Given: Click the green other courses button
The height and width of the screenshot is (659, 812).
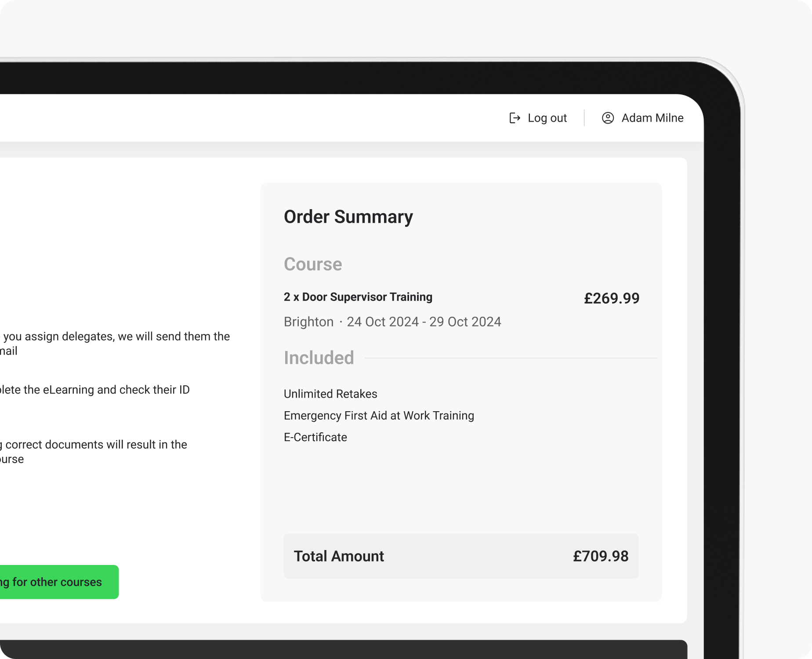Looking at the screenshot, I should (57, 582).
